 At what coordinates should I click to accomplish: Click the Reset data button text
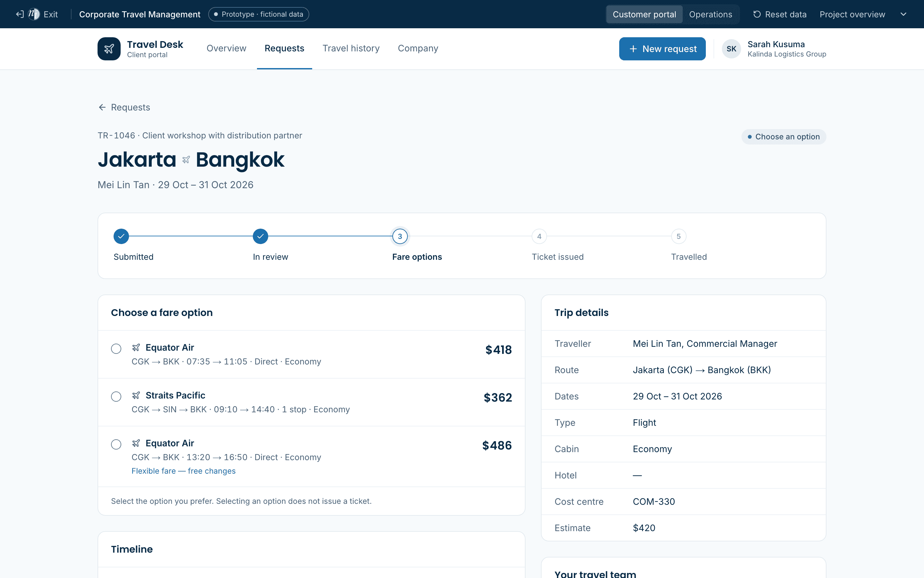click(786, 14)
